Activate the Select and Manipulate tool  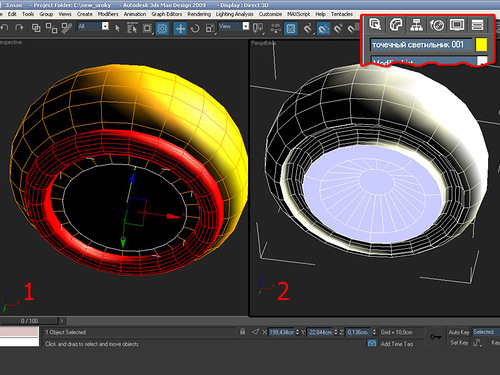275,28
